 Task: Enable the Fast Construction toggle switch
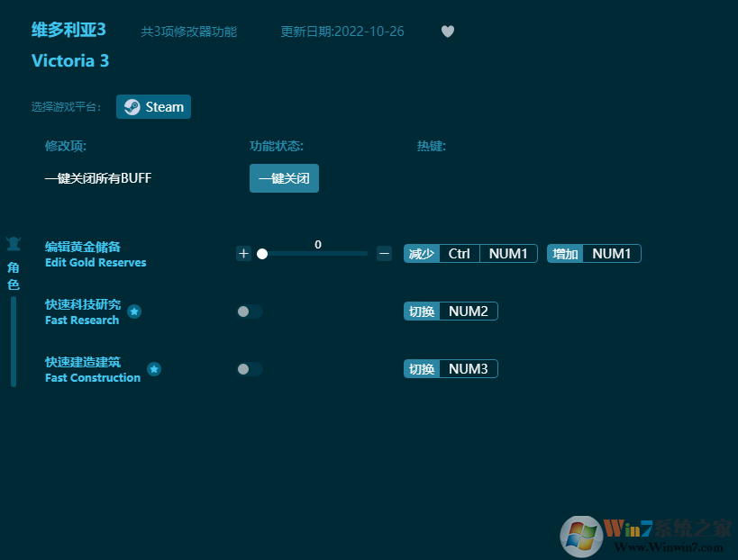248,368
